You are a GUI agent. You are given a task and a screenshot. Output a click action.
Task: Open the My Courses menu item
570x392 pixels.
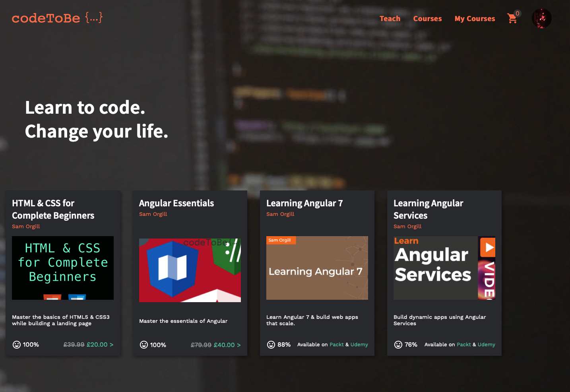pos(475,18)
